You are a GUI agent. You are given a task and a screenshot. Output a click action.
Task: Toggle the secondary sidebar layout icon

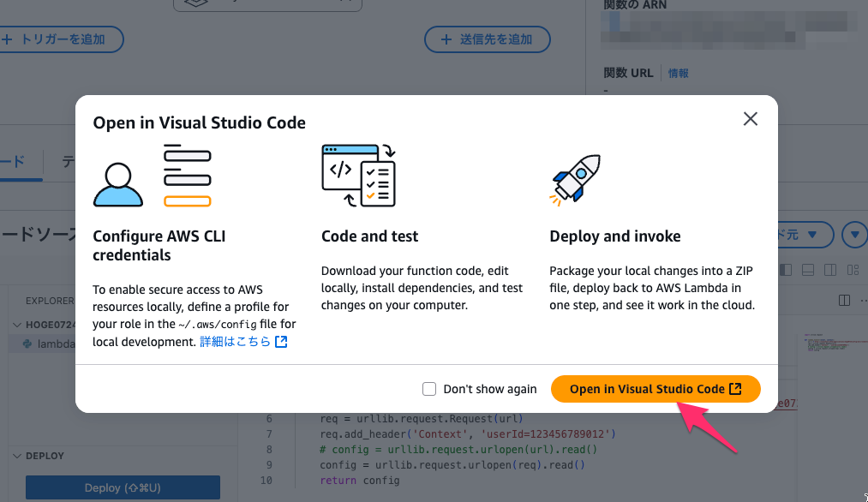[829, 270]
